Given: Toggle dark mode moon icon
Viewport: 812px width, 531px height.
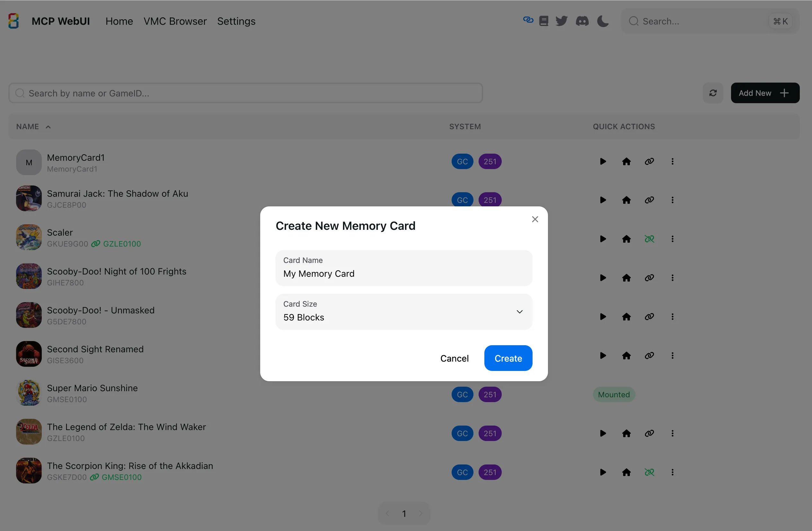Looking at the screenshot, I should [603, 21].
